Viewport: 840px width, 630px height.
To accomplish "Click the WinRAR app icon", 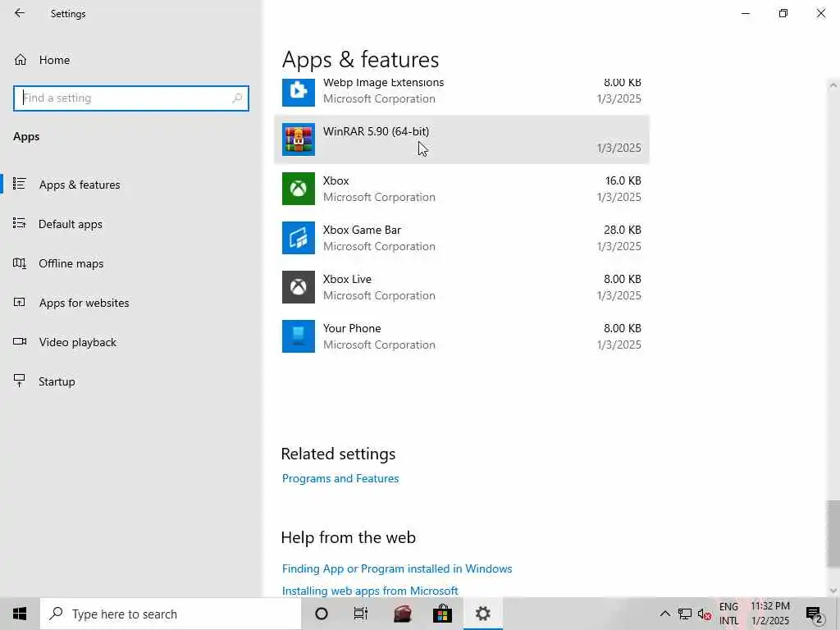I will click(299, 139).
